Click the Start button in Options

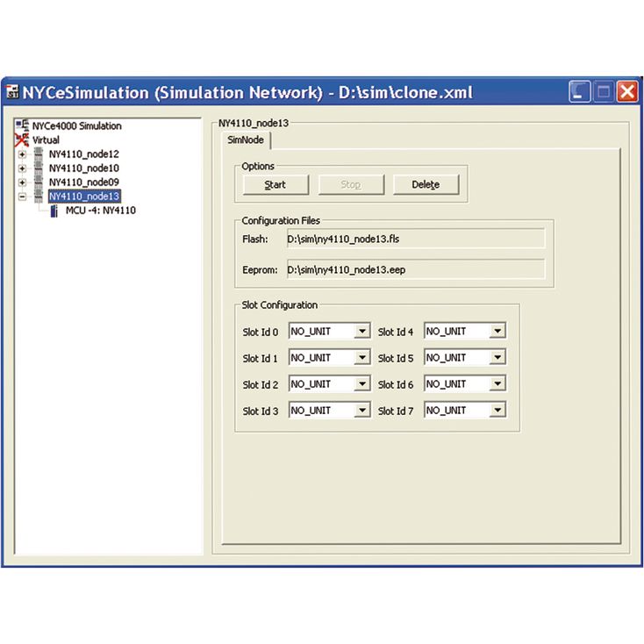275,185
